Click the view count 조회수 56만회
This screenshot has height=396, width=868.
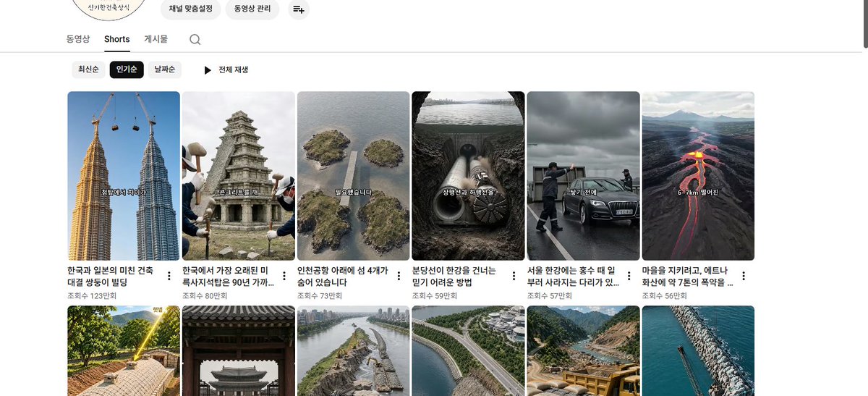click(664, 296)
